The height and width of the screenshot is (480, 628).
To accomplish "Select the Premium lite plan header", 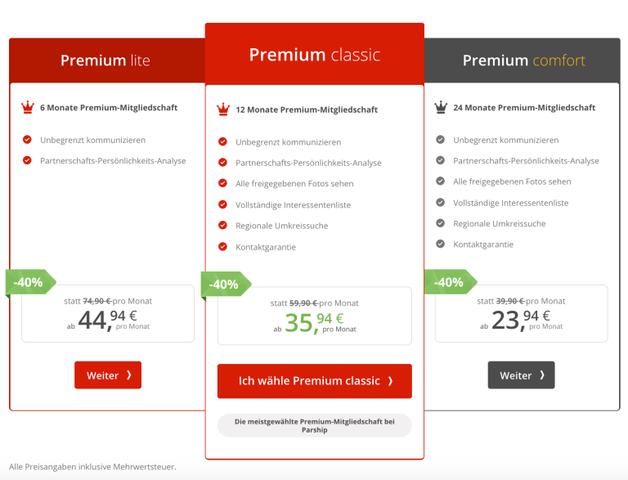I will (105, 60).
